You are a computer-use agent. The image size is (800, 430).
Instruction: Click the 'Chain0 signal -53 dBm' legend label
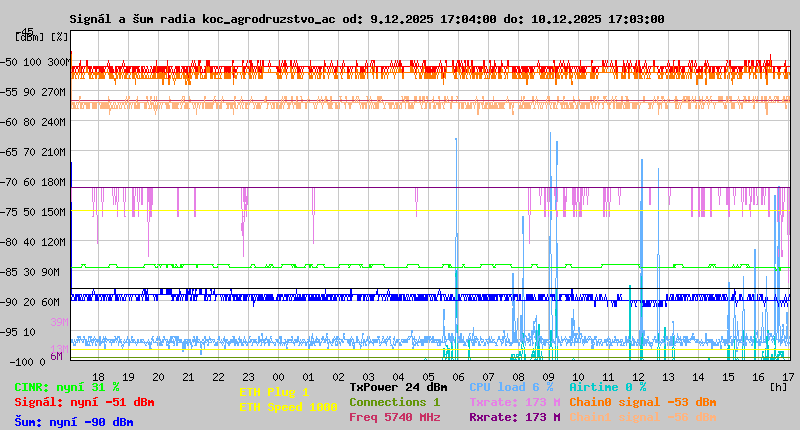(643, 402)
